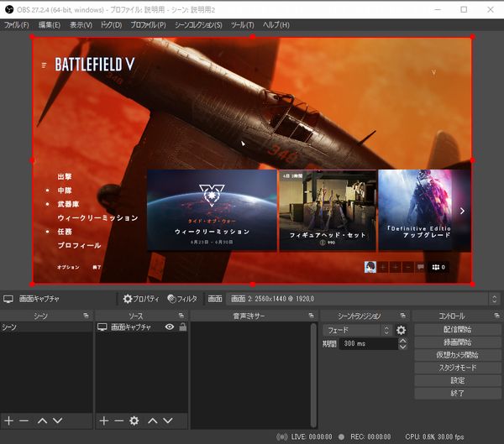Viewport: 504px width, 444px height.
Task: Select シーン in the scenes list
Action: coord(46,327)
